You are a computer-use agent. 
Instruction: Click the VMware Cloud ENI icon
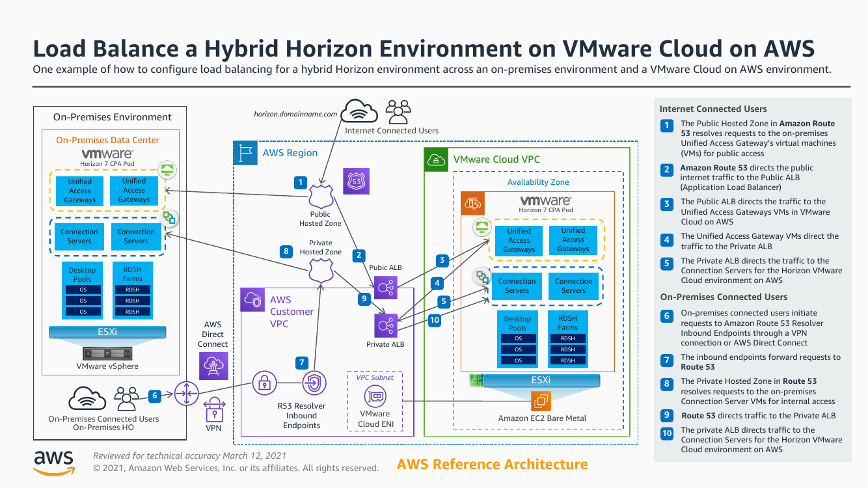376,396
